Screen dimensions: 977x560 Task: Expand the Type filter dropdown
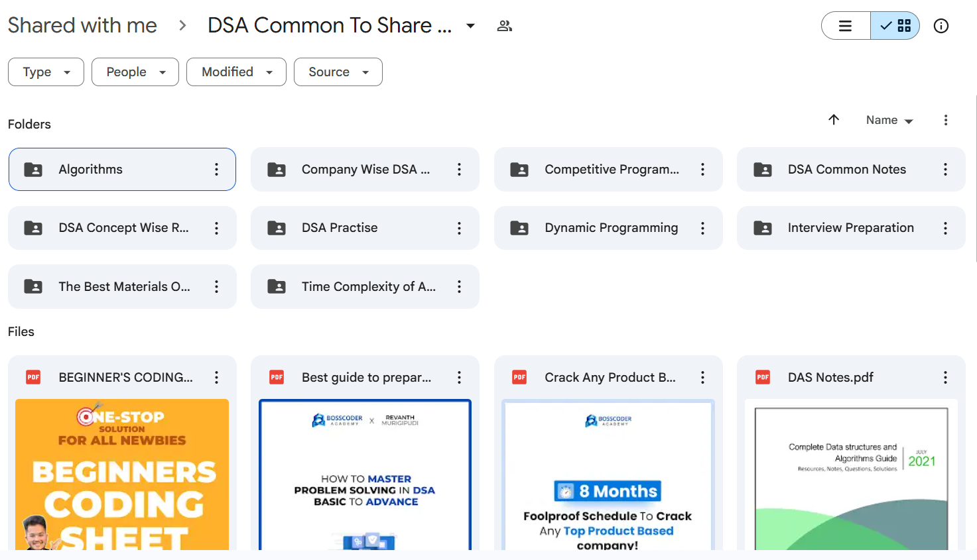pos(46,72)
